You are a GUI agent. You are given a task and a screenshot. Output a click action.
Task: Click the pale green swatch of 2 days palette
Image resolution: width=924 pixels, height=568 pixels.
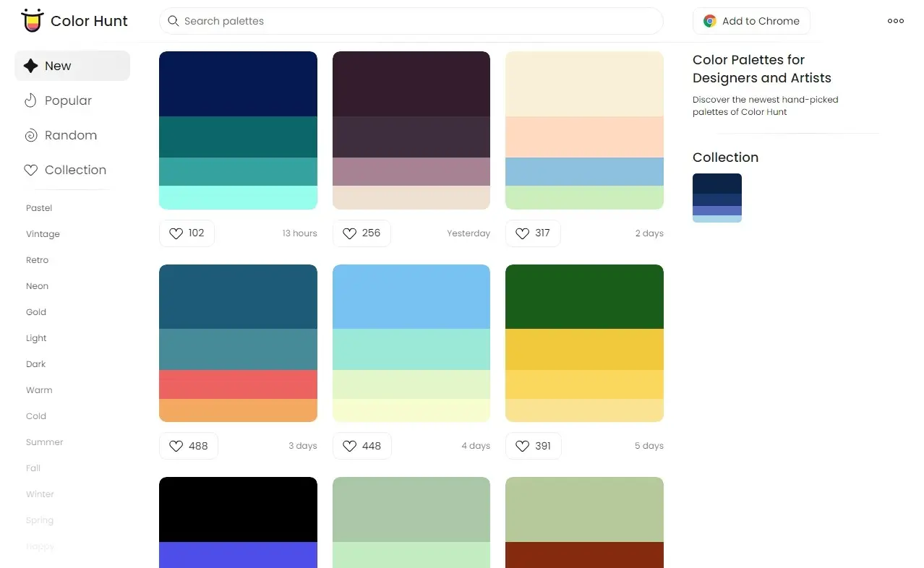coord(584,197)
